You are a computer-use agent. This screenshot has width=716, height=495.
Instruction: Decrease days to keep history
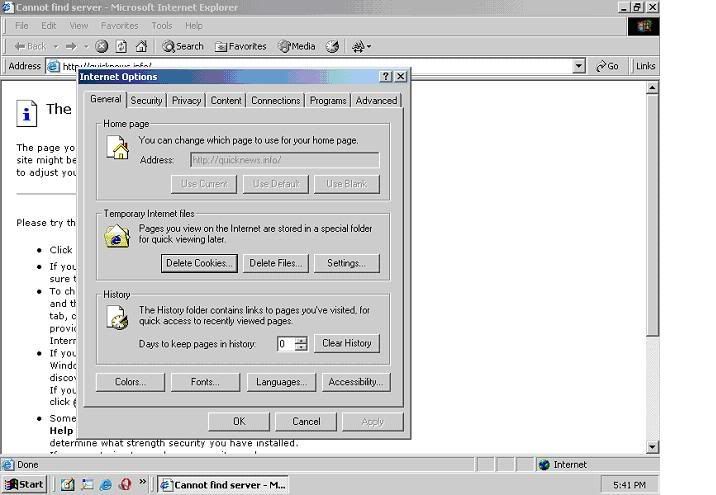[x=301, y=348]
